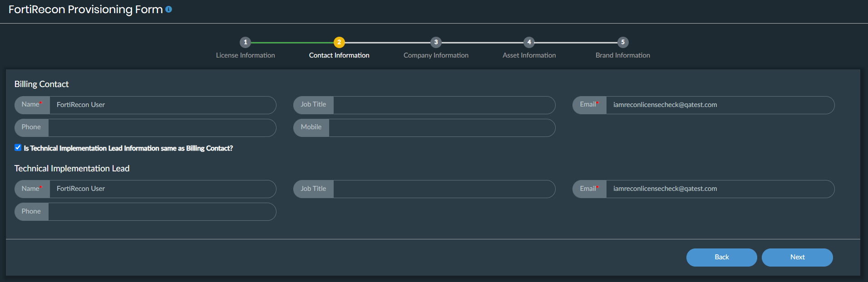The width and height of the screenshot is (868, 282).
Task: Select step 2 Contact Information circle
Action: point(339,42)
